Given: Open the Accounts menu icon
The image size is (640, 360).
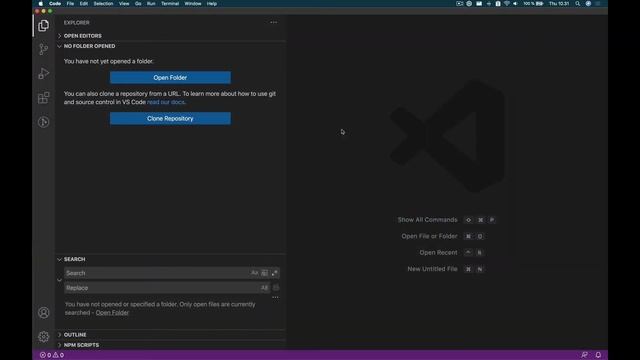Looking at the screenshot, I should 44,313.
